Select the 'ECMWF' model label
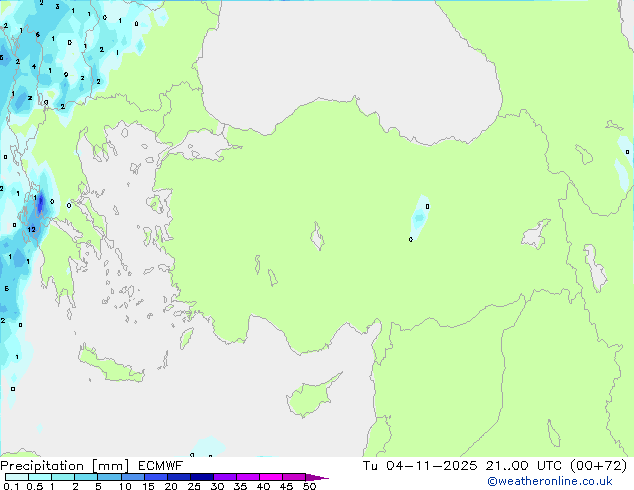Viewport: 634px width, 490px height. coord(160,466)
